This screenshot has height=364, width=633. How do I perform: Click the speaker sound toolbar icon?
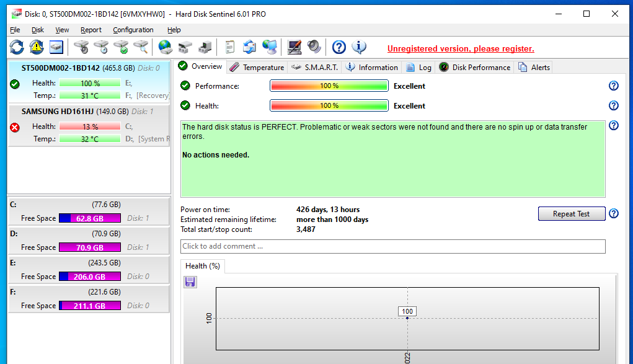click(314, 47)
